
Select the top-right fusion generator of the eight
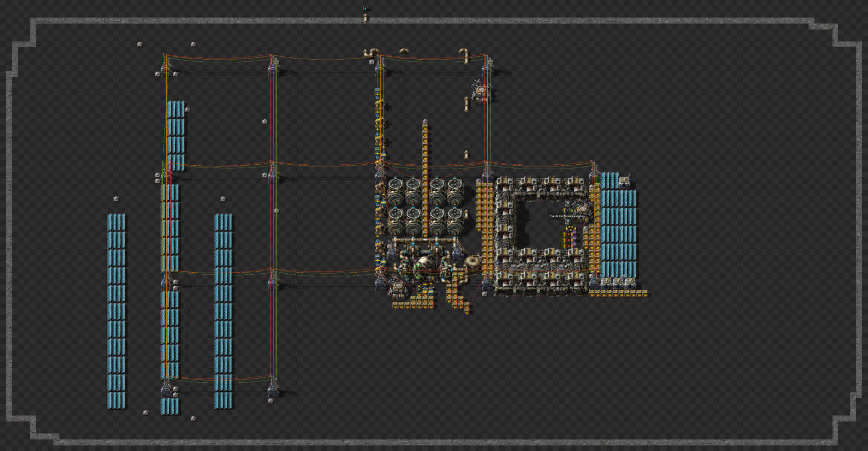coord(455,190)
